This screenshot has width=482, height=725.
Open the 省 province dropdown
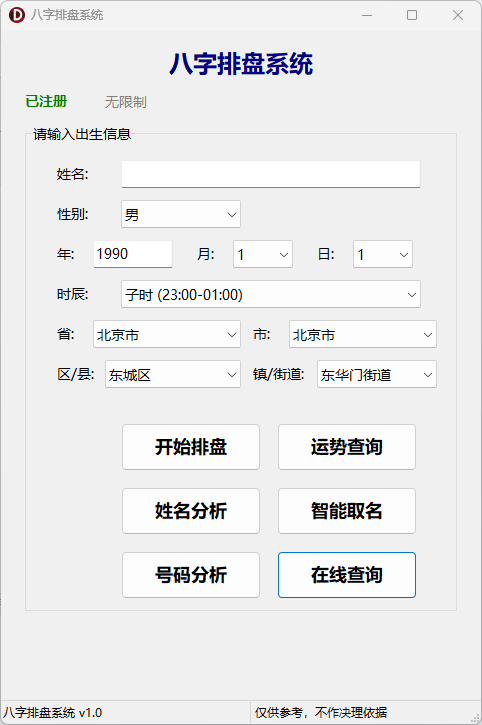[x=167, y=334]
